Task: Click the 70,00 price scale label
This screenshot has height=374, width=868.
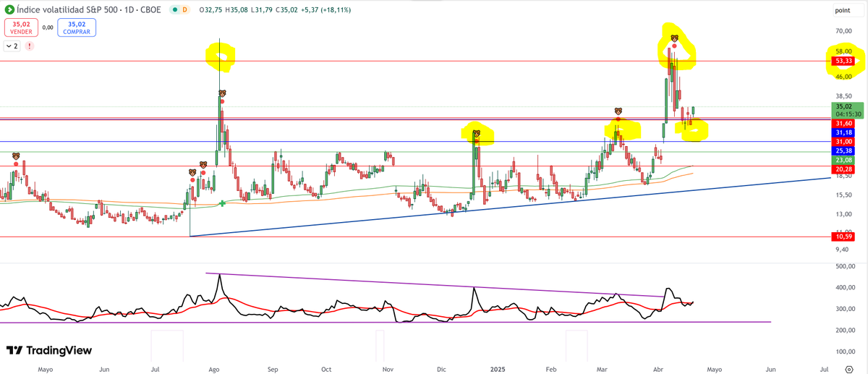Action: 843,31
